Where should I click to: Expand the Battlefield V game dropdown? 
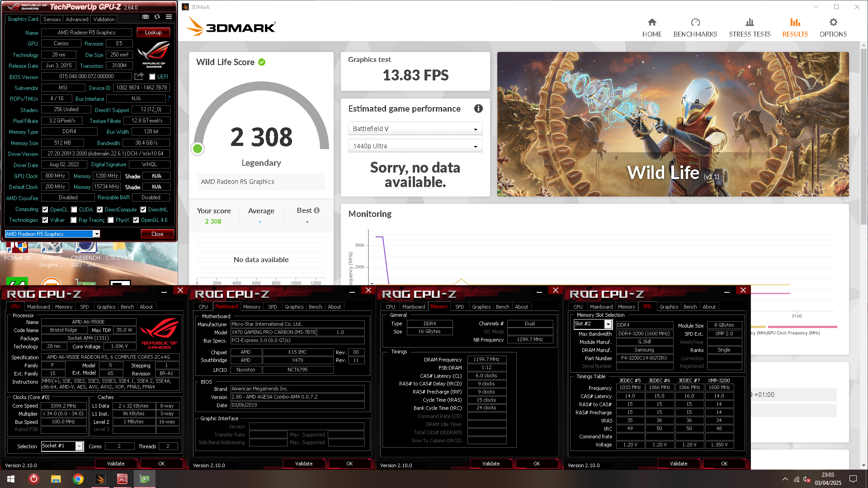point(415,129)
